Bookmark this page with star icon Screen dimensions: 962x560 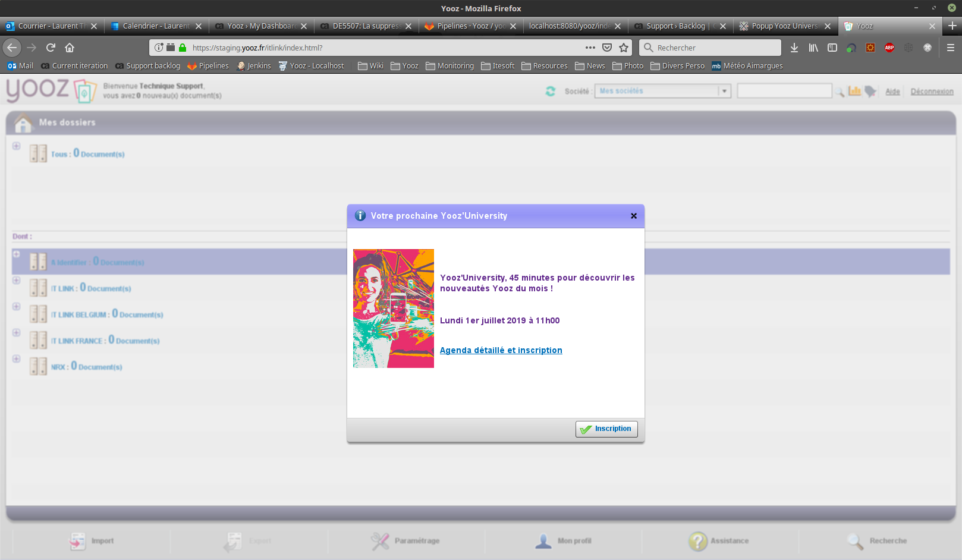(624, 48)
